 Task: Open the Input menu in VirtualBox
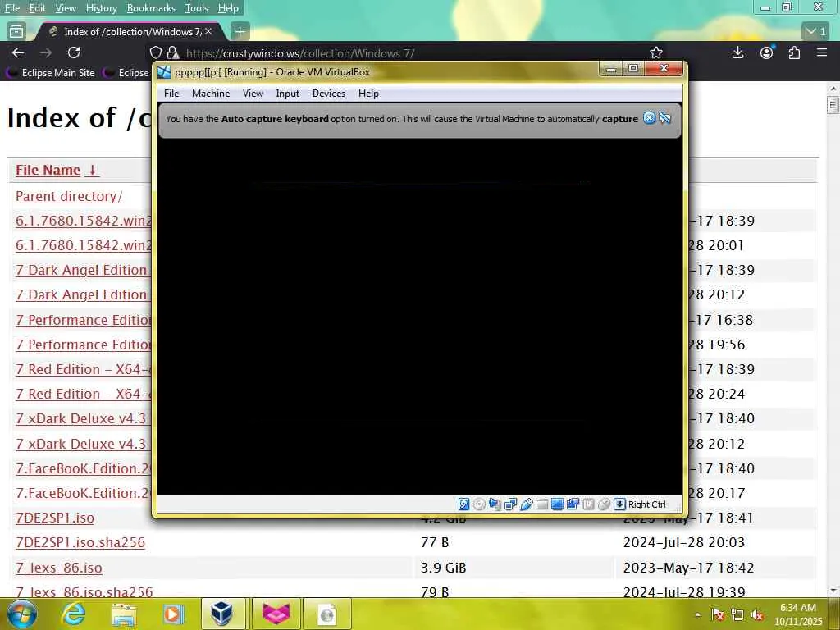coord(288,94)
